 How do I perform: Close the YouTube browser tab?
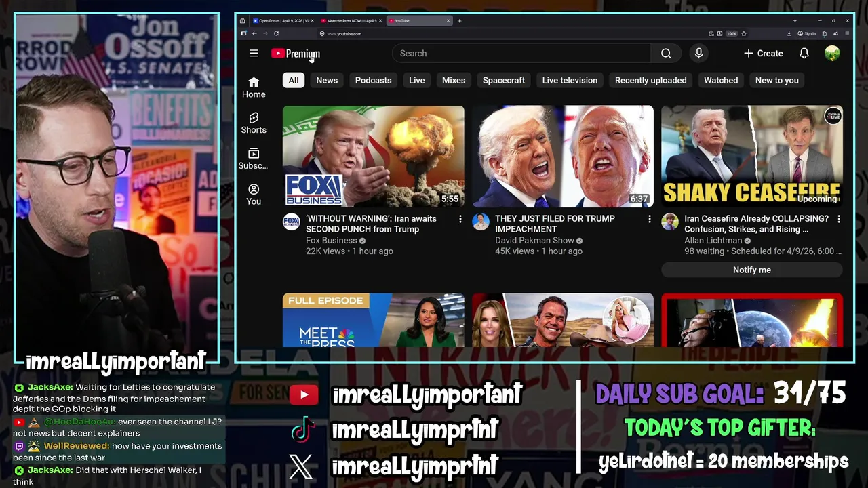click(448, 21)
